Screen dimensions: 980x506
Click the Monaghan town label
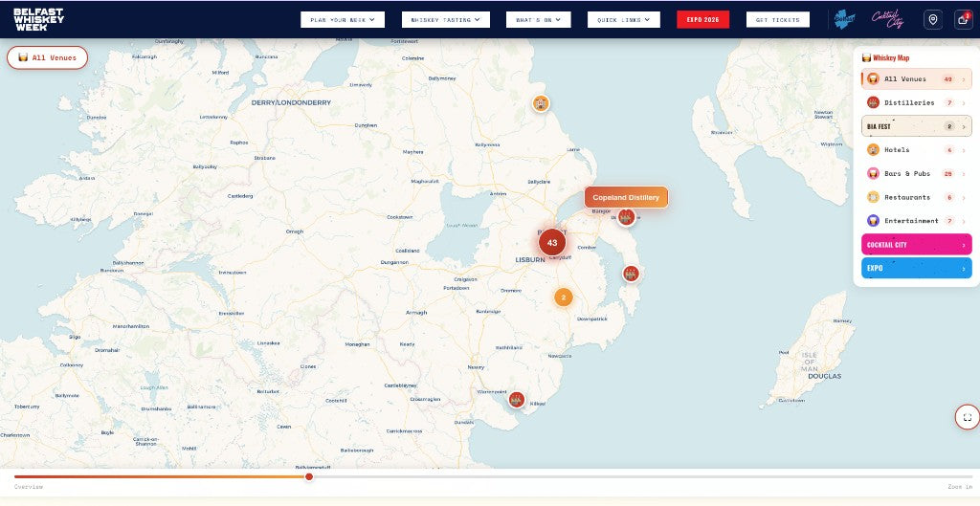point(358,344)
